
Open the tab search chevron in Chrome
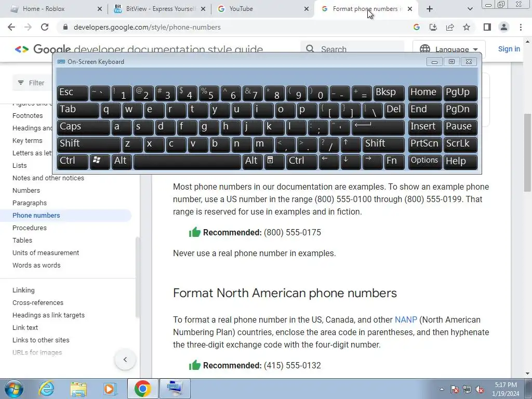470,9
